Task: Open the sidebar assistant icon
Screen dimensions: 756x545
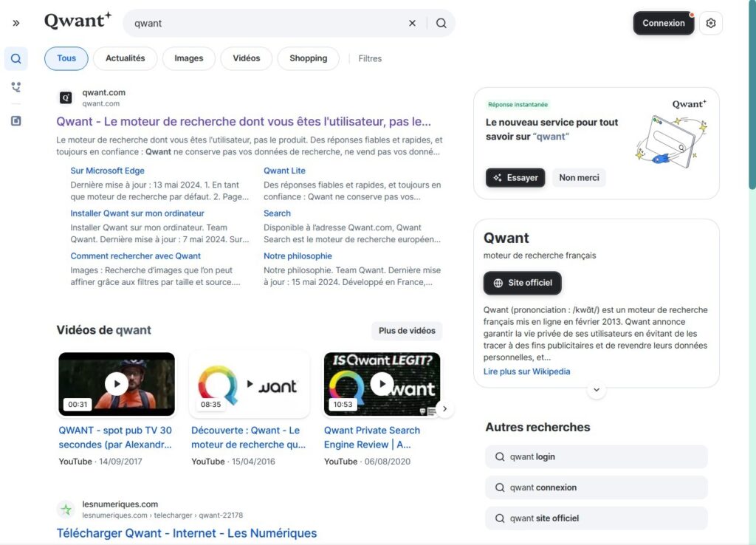Action: (x=16, y=87)
